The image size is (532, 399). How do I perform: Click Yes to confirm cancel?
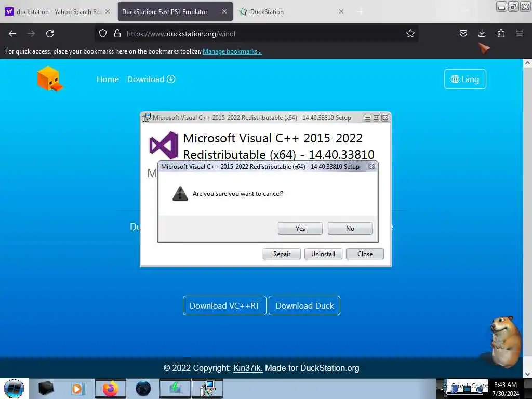[300, 229]
